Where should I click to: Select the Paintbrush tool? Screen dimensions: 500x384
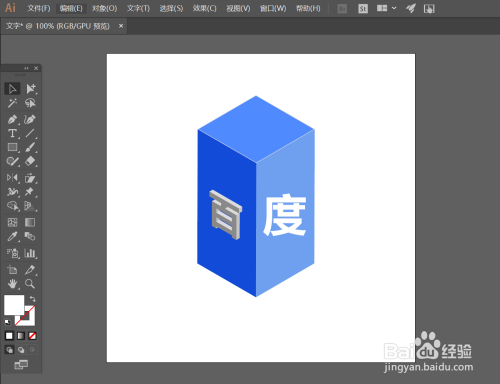click(30, 147)
